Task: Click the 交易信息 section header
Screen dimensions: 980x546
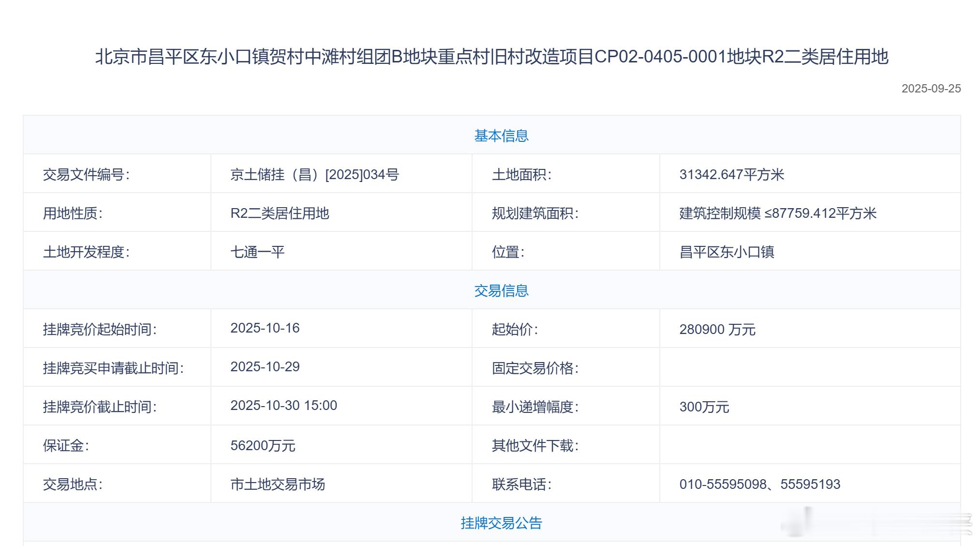Action: point(501,290)
